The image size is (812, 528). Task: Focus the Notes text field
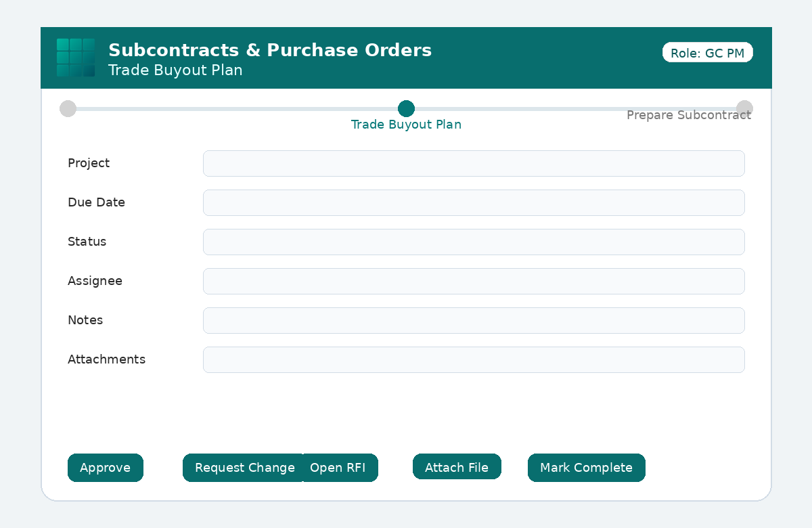click(x=474, y=320)
